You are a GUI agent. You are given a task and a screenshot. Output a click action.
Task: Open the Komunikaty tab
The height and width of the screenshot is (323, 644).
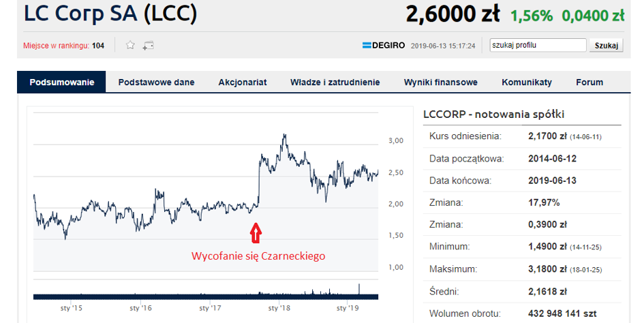526,82
